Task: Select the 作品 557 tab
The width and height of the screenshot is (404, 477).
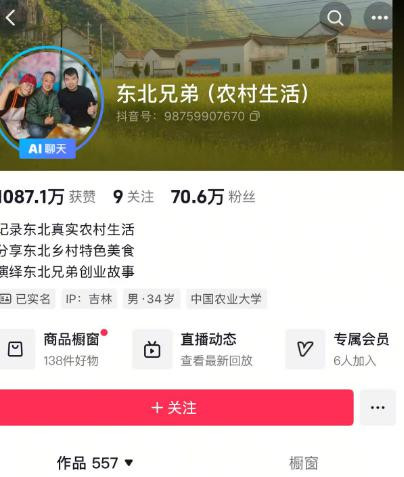Action: click(87, 463)
